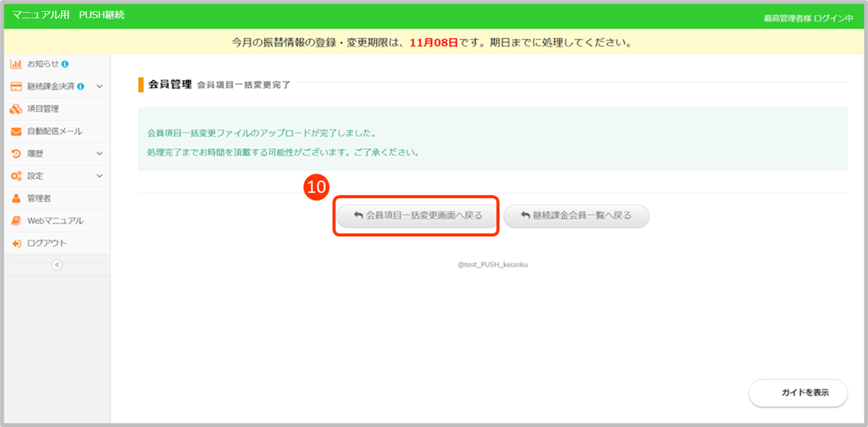The image size is (868, 427).
Task: Click the 管理者 user icon
Action: click(16, 199)
